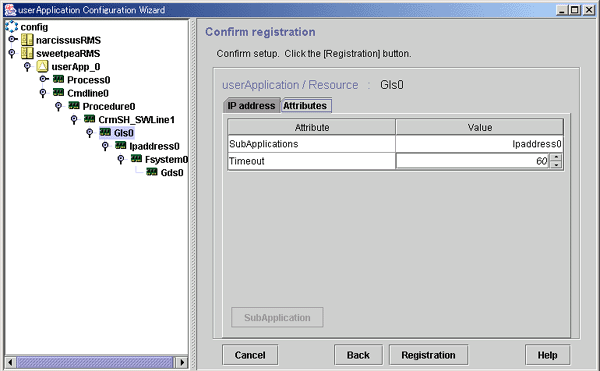This screenshot has height=371, width=600.
Task: Collapse the Gls0 tree node
Action: [x=90, y=133]
